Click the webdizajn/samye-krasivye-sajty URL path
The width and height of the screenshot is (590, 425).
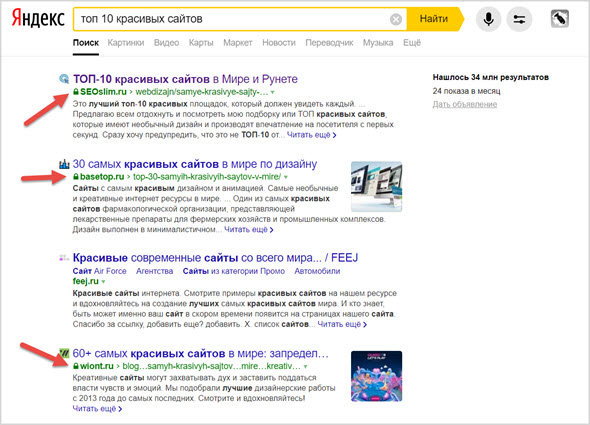(202, 92)
